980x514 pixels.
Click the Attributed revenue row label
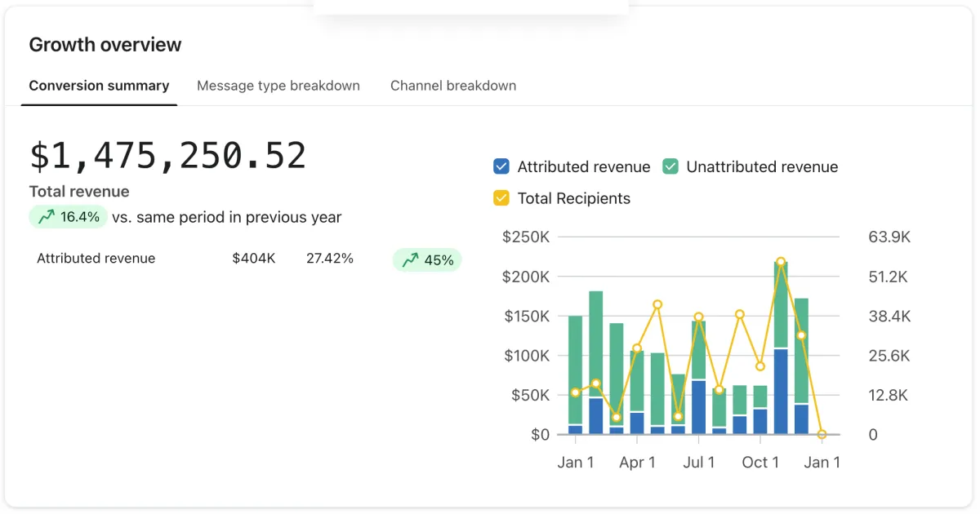tap(96, 259)
